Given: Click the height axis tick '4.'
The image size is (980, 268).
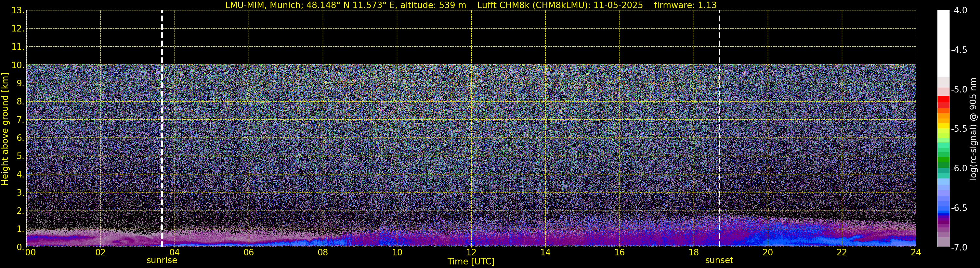Looking at the screenshot, I should point(20,174).
